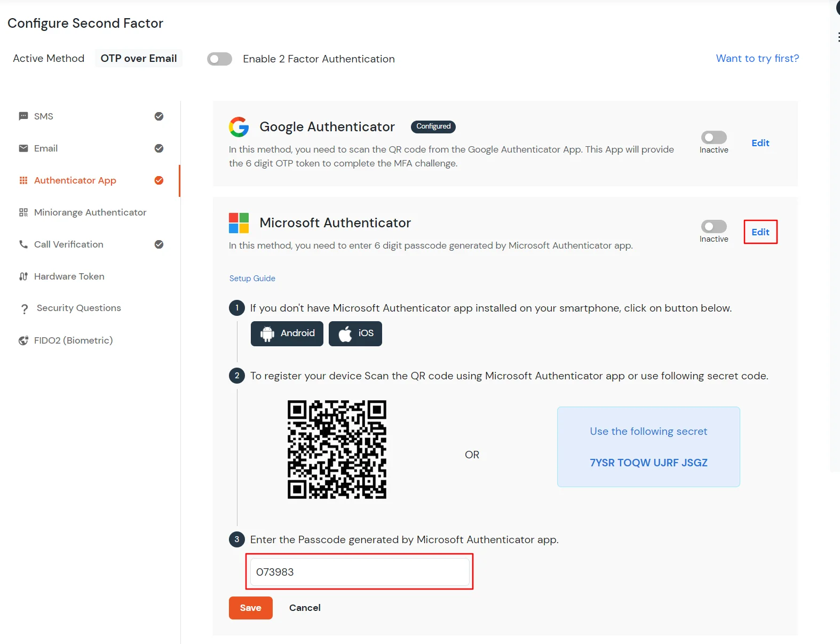Click the Authenticator App orange checkmark icon
Screen dimensions: 840x644
pos(159,180)
